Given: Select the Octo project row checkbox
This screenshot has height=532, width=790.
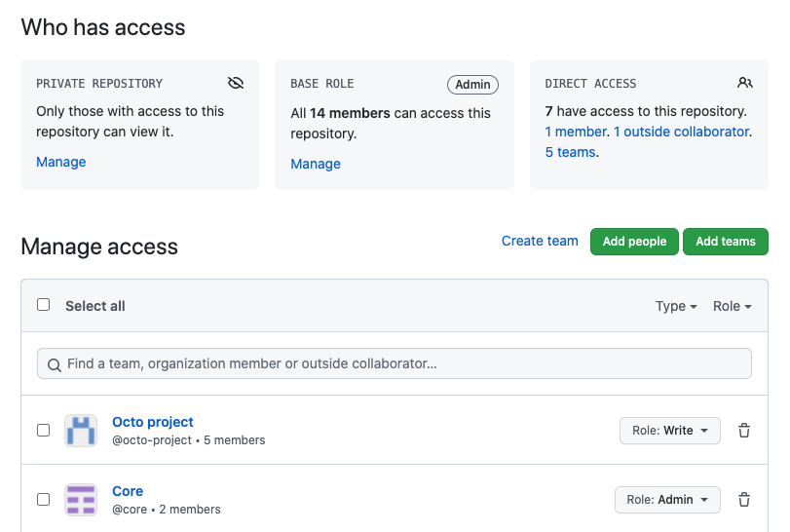Looking at the screenshot, I should tap(44, 430).
